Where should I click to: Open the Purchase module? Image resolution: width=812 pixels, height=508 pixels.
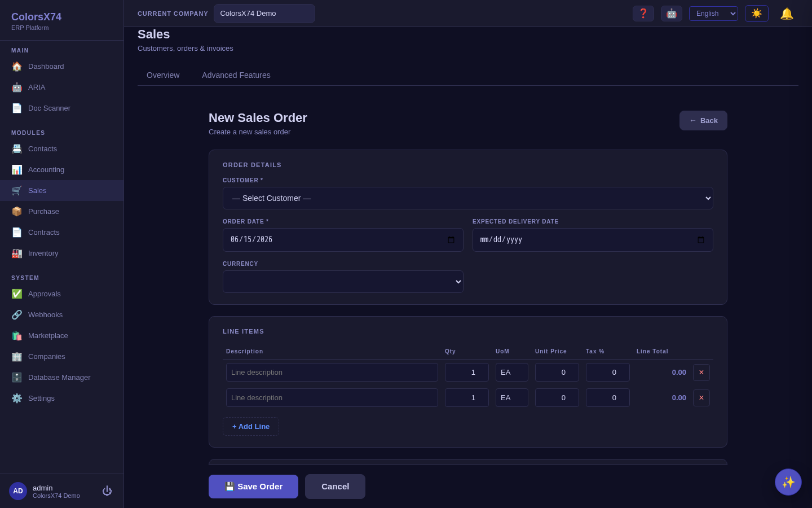(61, 212)
